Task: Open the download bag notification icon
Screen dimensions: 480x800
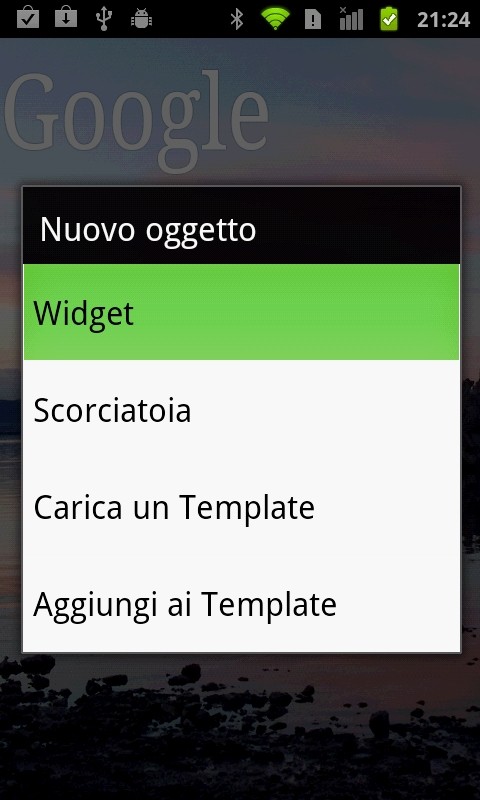Action: tap(66, 18)
